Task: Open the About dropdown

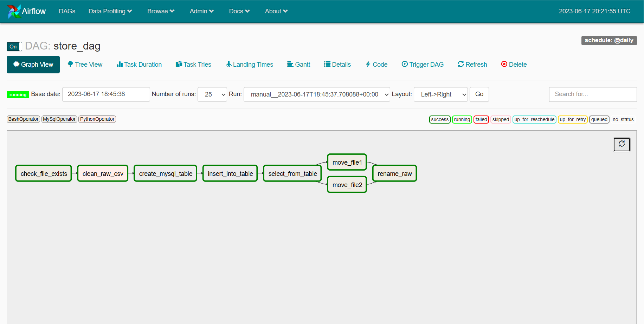Action: [276, 11]
